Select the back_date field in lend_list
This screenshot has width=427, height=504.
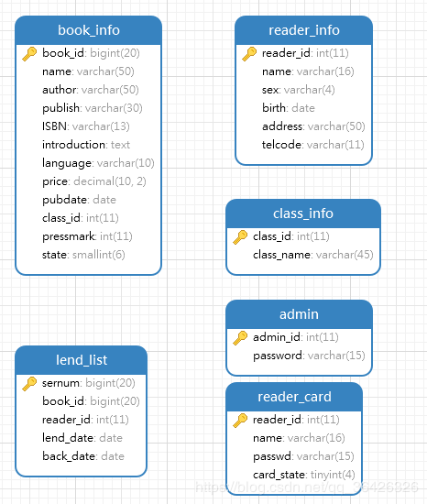(x=83, y=456)
